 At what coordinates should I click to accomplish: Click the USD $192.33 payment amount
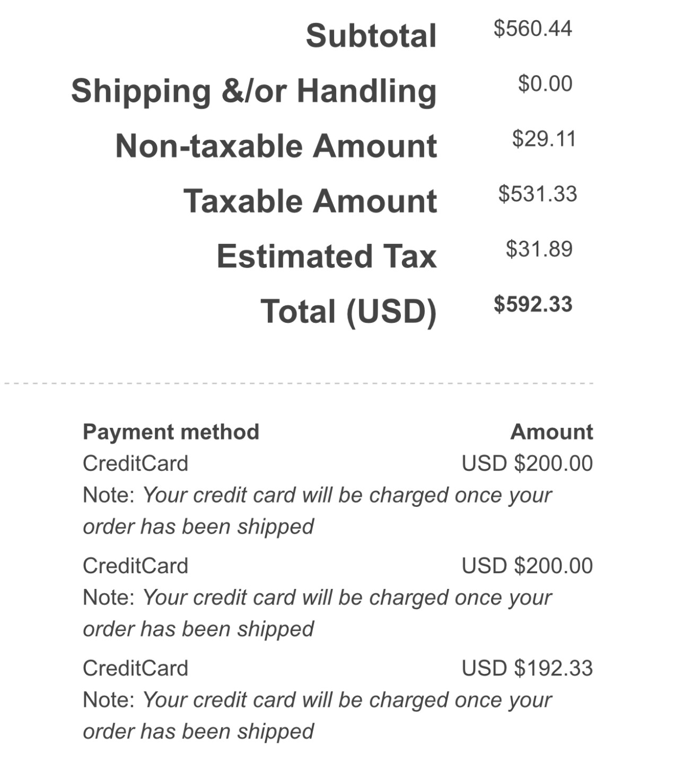[527, 668]
